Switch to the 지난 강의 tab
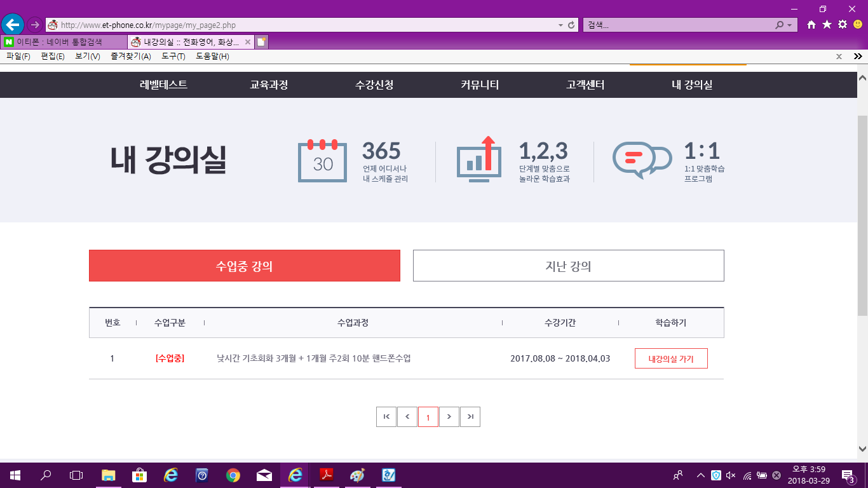Viewport: 868px width, 488px height. click(568, 266)
